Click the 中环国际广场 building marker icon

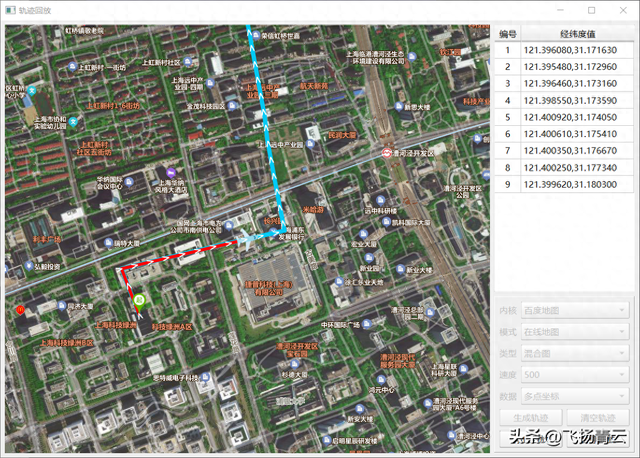pyautogui.click(x=367, y=324)
